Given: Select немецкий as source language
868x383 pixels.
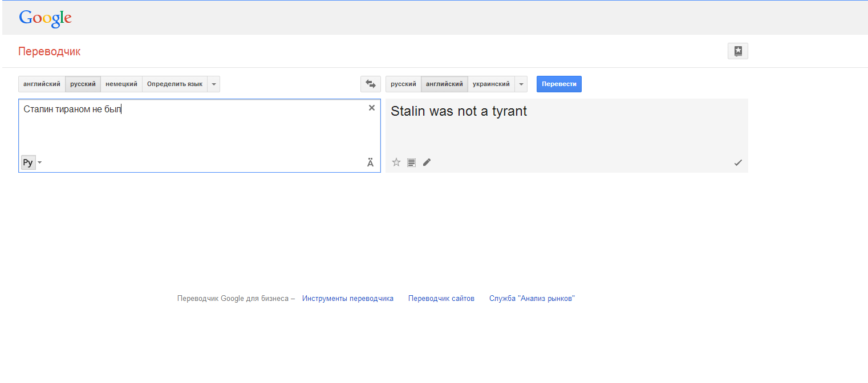Looking at the screenshot, I should [x=121, y=84].
